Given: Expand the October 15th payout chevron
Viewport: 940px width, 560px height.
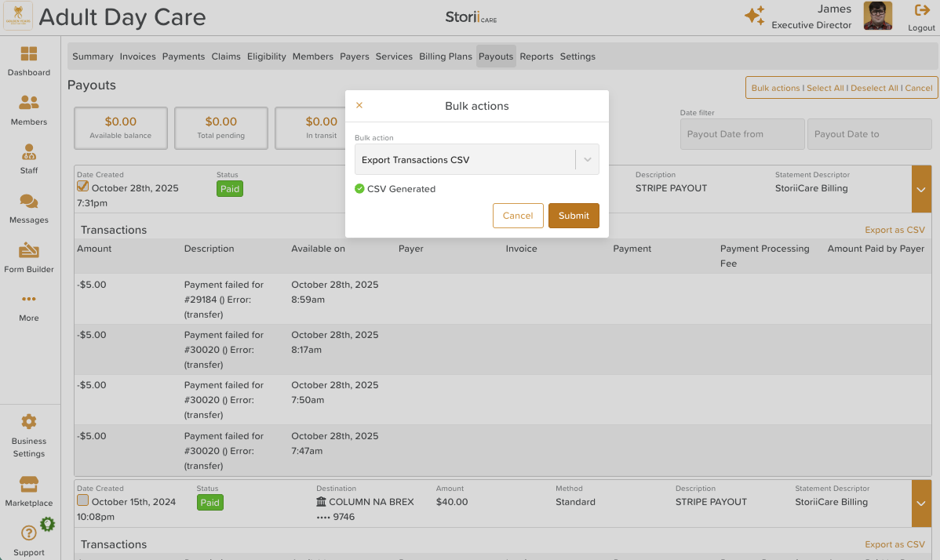Looking at the screenshot, I should click(x=921, y=503).
